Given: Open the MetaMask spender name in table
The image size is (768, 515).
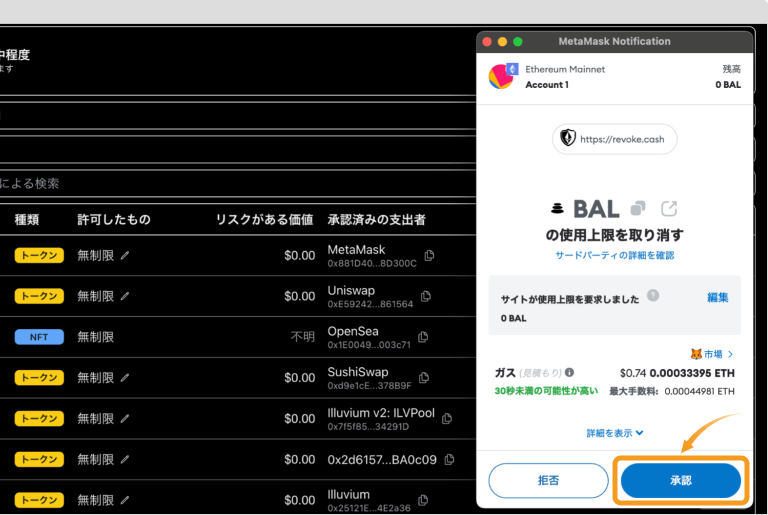Looking at the screenshot, I should point(356,250).
